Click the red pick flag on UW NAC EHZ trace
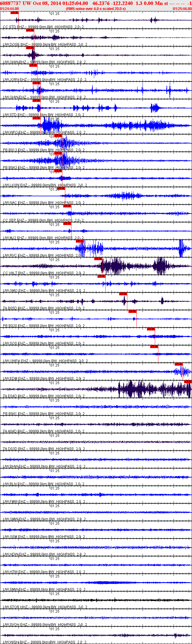 (61, 188)
